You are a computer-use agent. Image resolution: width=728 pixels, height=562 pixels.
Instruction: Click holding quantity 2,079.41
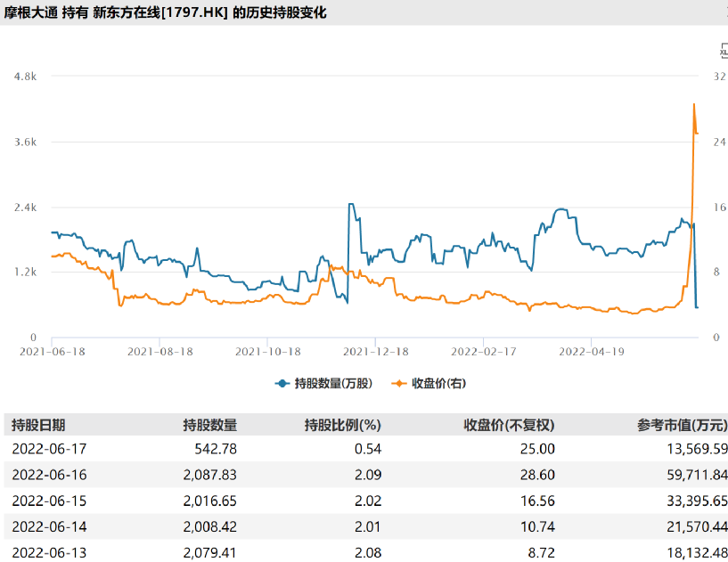click(x=210, y=553)
